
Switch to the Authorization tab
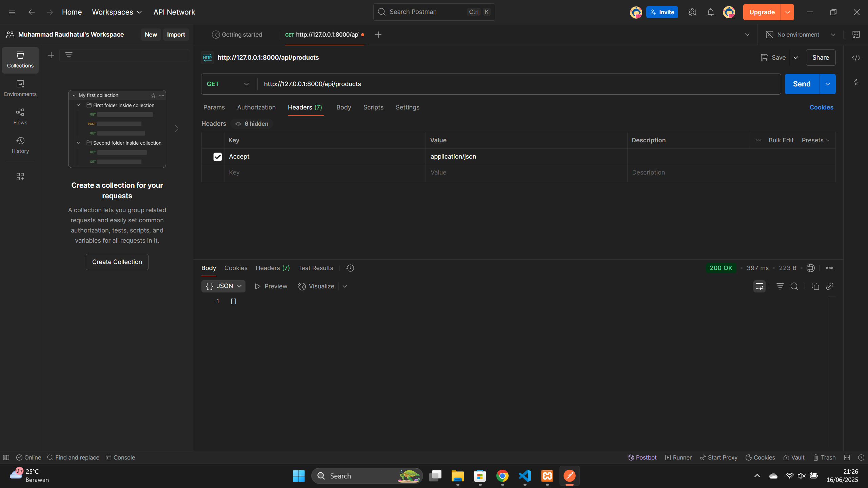tap(256, 107)
